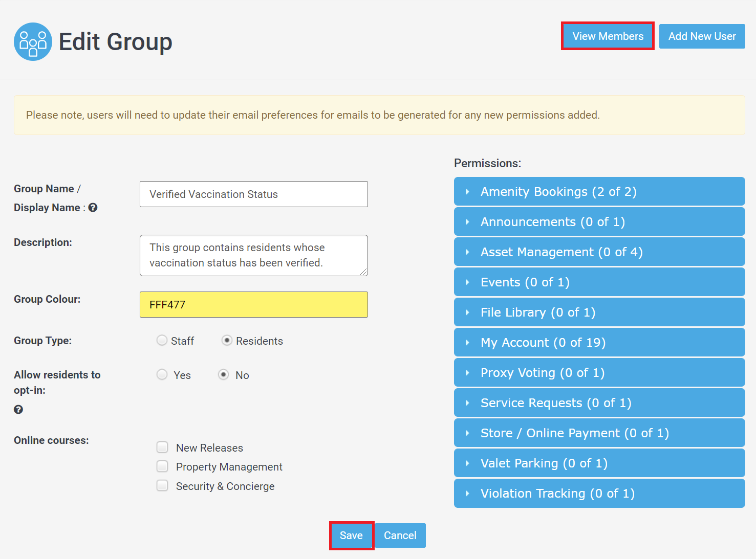Screen dimensions: 756x559
Task: Expand Service Requests permissions
Action: pyautogui.click(x=599, y=403)
